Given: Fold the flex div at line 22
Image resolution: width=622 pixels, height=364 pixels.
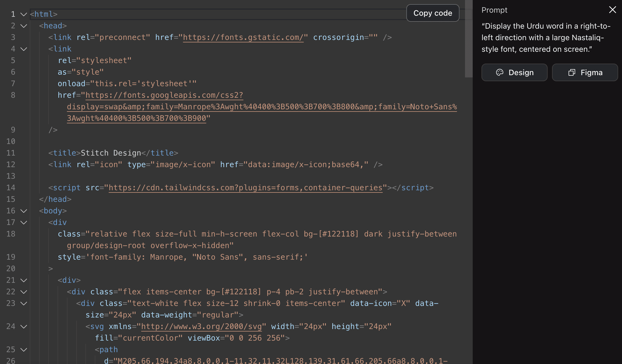Looking at the screenshot, I should (24, 292).
